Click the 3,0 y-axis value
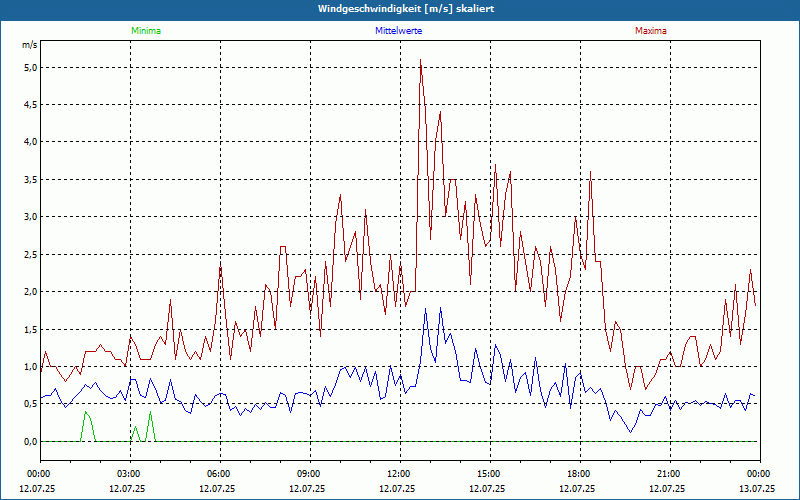 (31, 217)
